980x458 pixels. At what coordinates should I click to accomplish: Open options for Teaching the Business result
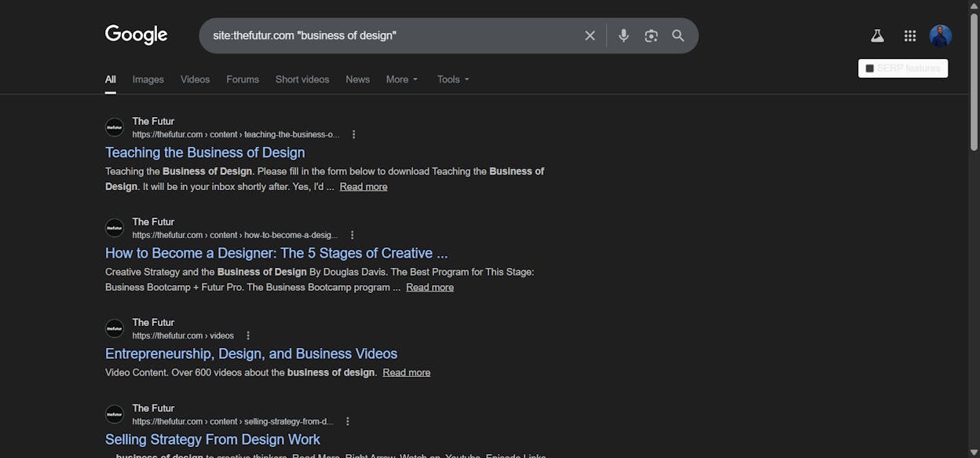tap(353, 134)
